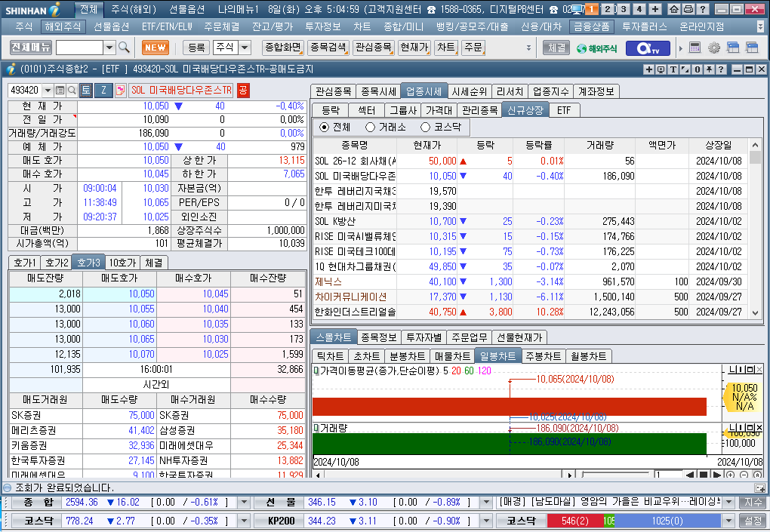770x532 pixels.
Task: Click the 지수 button at bottom right
Action: click(x=753, y=502)
